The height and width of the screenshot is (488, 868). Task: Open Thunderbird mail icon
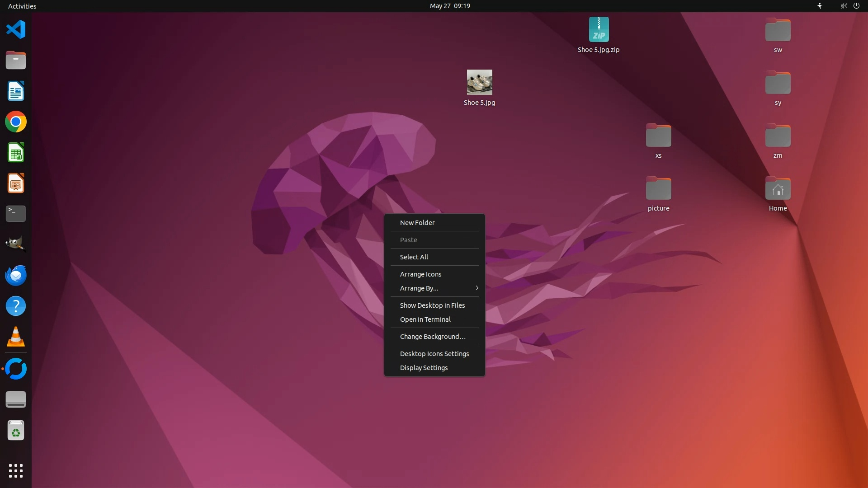pos(16,275)
